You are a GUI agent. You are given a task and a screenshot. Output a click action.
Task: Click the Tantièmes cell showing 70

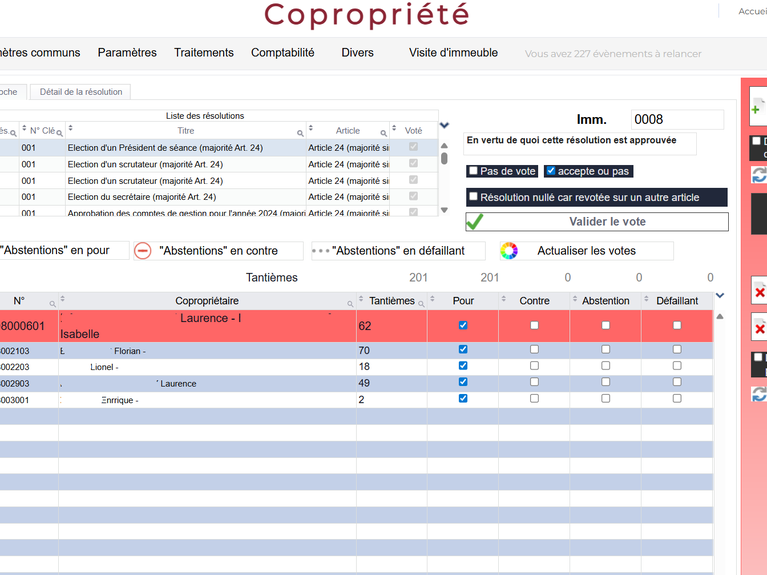coord(392,350)
